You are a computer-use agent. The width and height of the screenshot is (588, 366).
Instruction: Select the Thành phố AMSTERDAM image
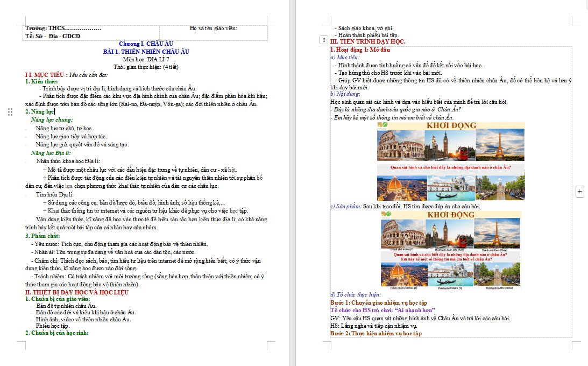point(497,276)
